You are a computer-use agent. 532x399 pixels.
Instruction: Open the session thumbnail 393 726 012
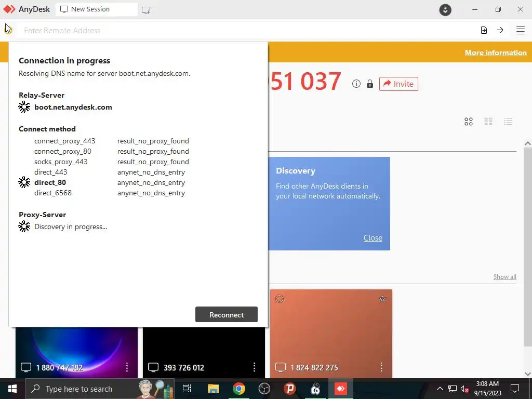(204, 353)
